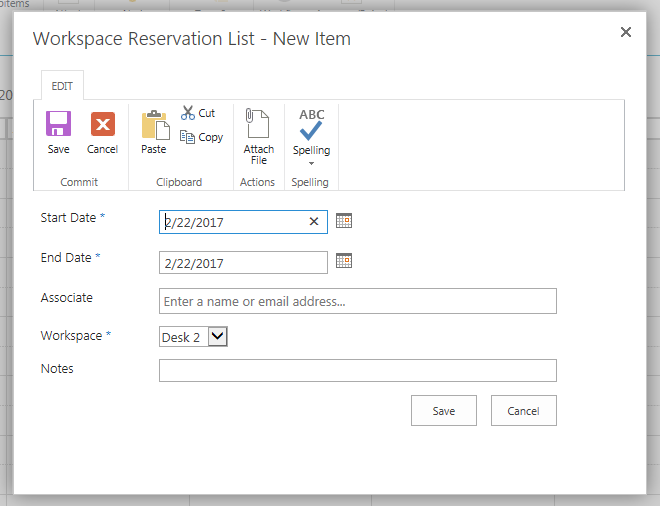The width and height of the screenshot is (660, 506).
Task: Click the Associate field label
Action: click(67, 298)
